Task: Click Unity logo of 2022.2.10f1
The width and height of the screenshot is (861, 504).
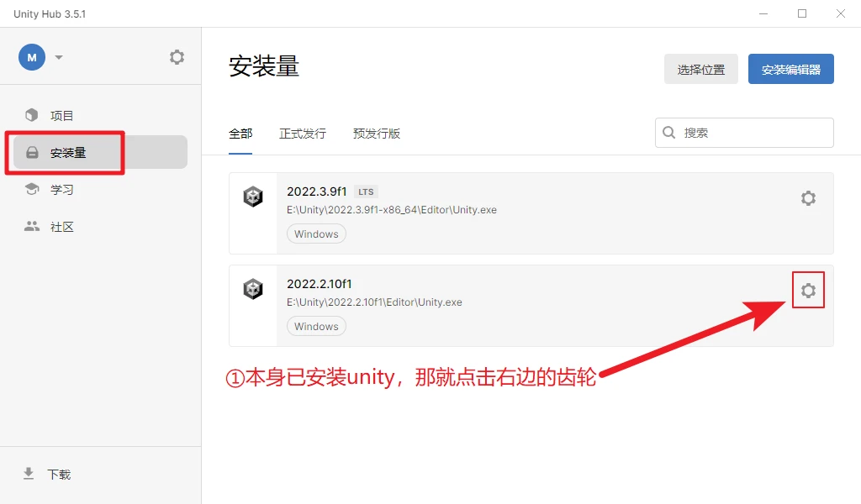Action: pyautogui.click(x=253, y=288)
